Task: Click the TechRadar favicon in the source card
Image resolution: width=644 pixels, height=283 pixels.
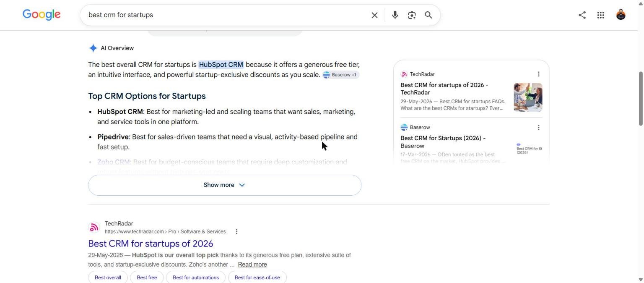Action: 404,74
